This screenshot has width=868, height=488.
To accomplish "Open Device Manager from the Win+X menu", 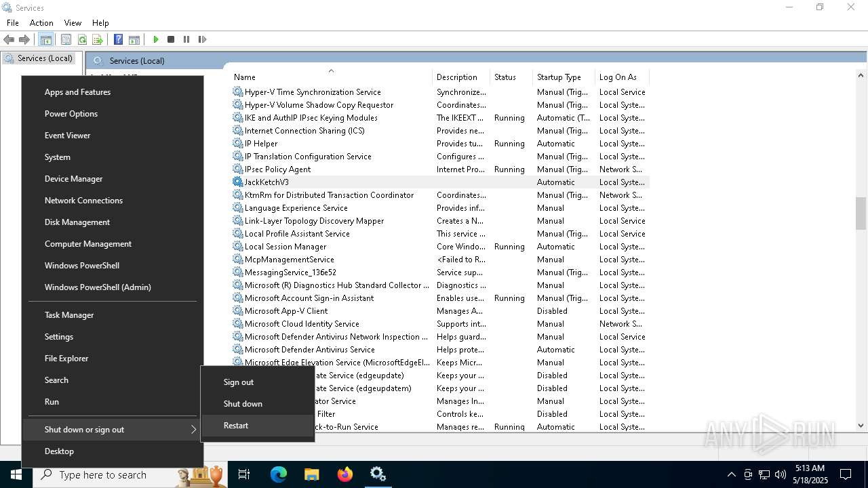I will [113, 179].
